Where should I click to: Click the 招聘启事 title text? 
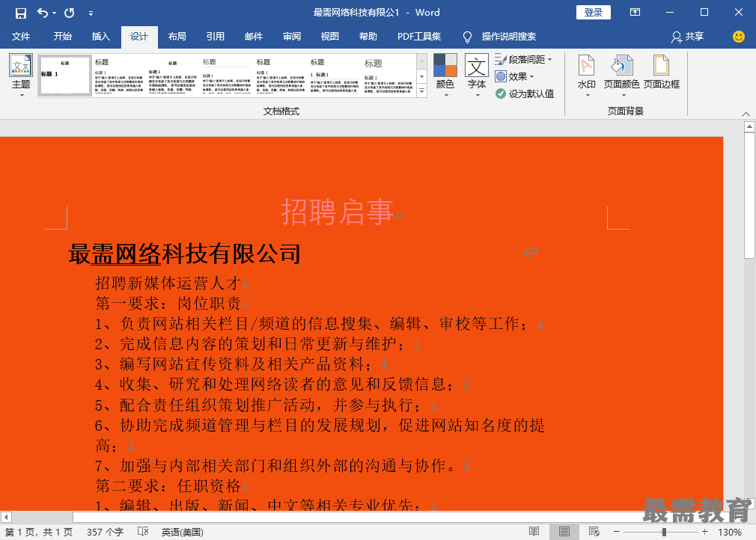pos(337,212)
